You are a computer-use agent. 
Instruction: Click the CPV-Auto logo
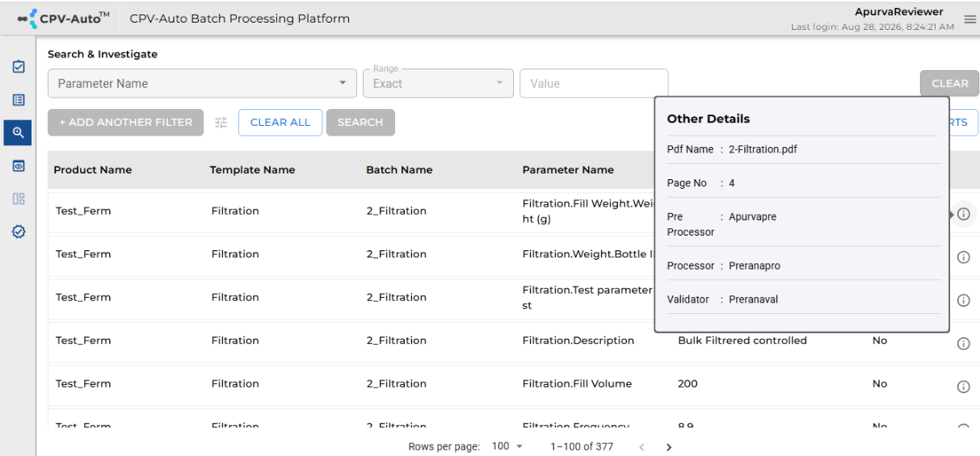tap(63, 18)
